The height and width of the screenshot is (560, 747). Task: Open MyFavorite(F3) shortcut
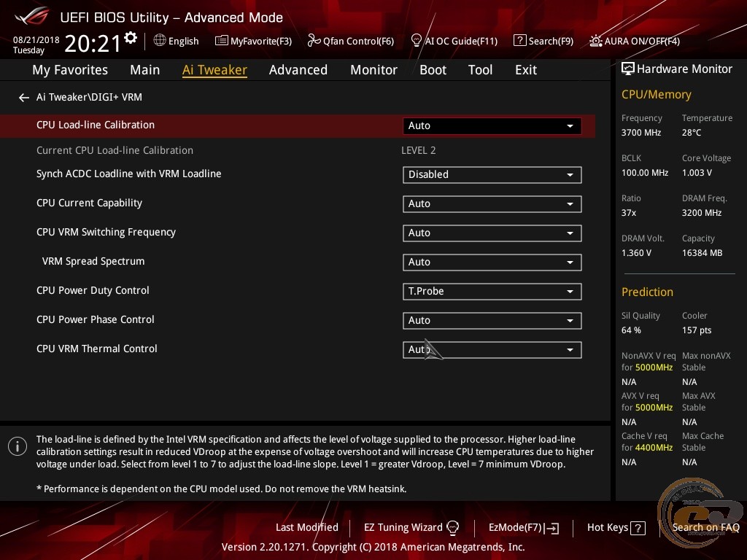[x=254, y=41]
